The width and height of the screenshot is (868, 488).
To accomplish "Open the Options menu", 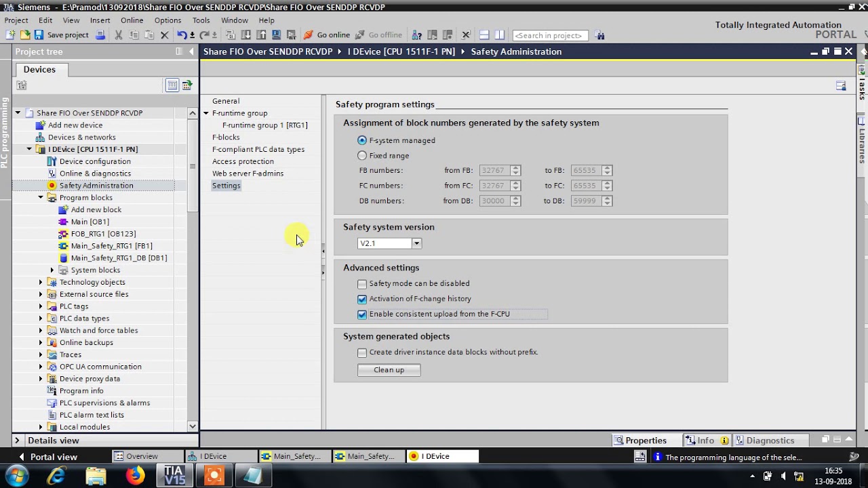I will pos(167,20).
